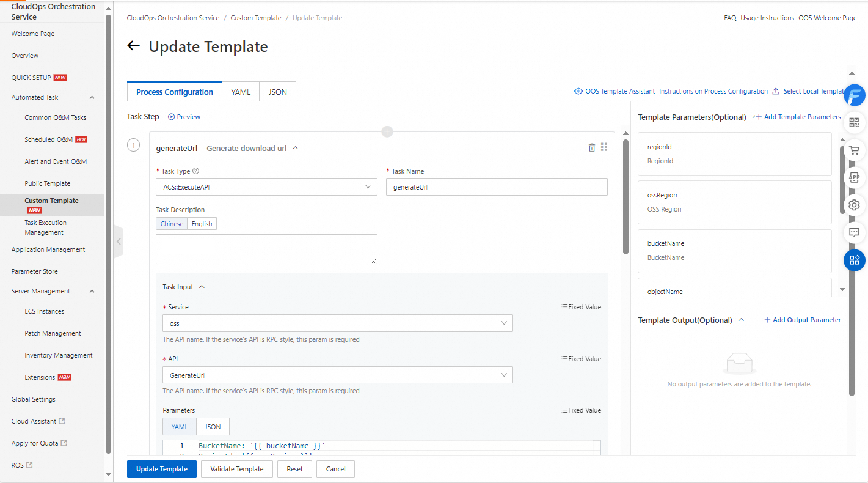868x483 pixels.
Task: Click the drag handle on generateUrl step
Action: (604, 147)
